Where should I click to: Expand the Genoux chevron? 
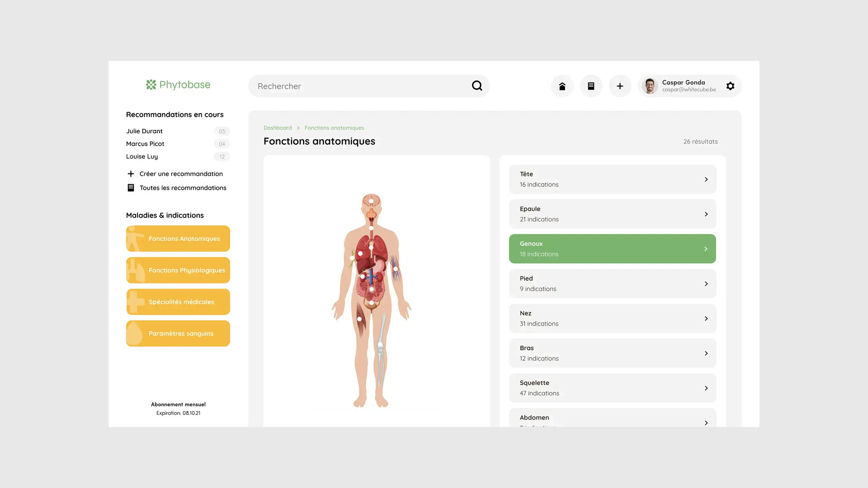(x=706, y=249)
